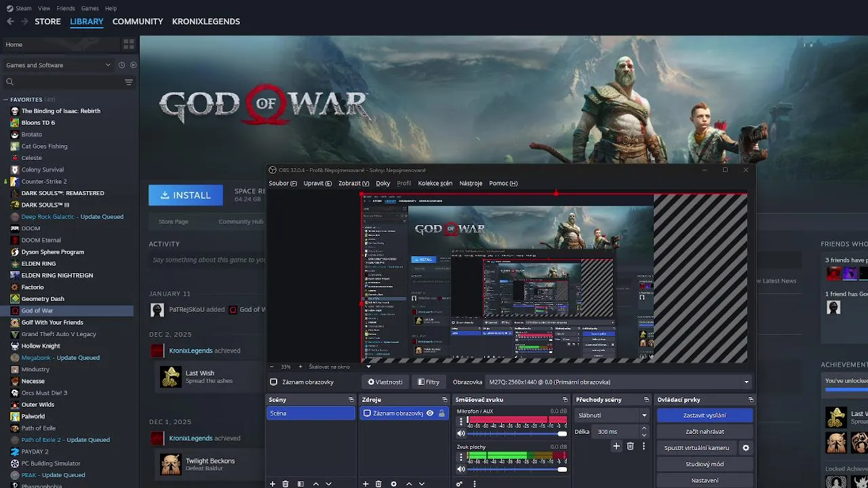Add a new scene in OBS Scény dock

(x=273, y=484)
